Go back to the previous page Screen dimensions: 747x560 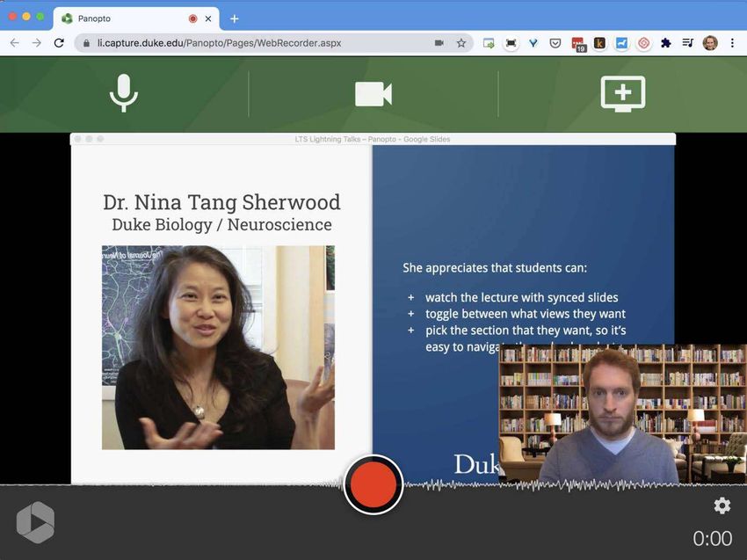click(x=15, y=43)
